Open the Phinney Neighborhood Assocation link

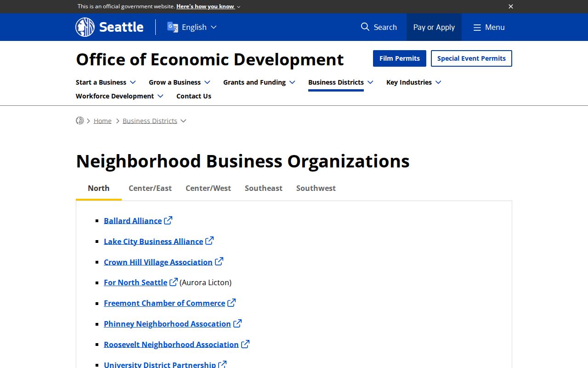point(167,324)
